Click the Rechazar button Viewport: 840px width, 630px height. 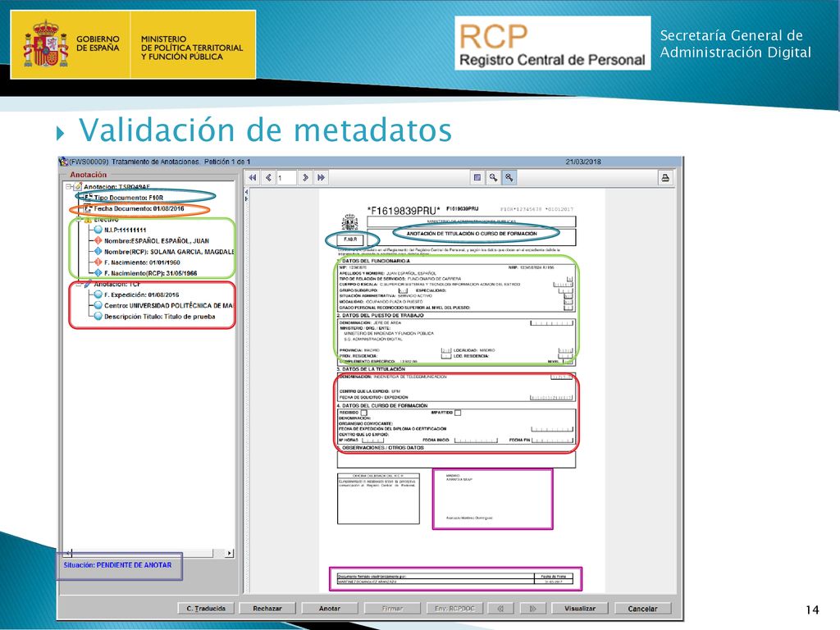267,609
